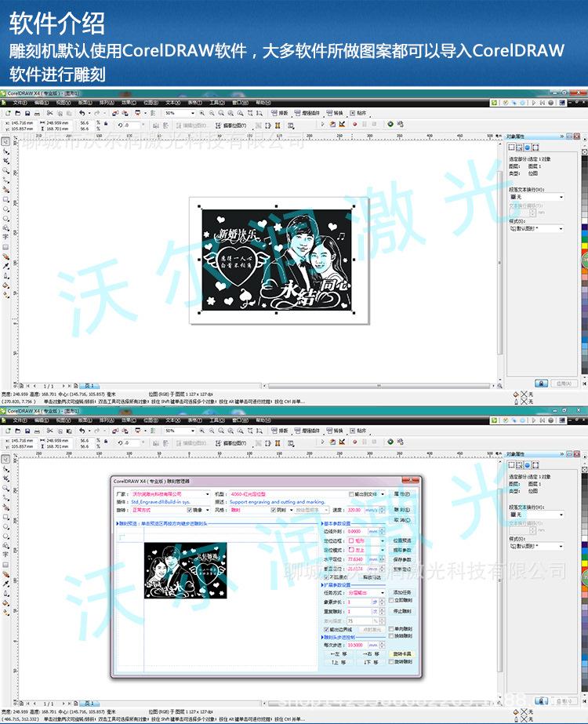This screenshot has width=588, height=724.
Task: Open the 50% zoom level dropdown, lower window
Action: coord(192,431)
